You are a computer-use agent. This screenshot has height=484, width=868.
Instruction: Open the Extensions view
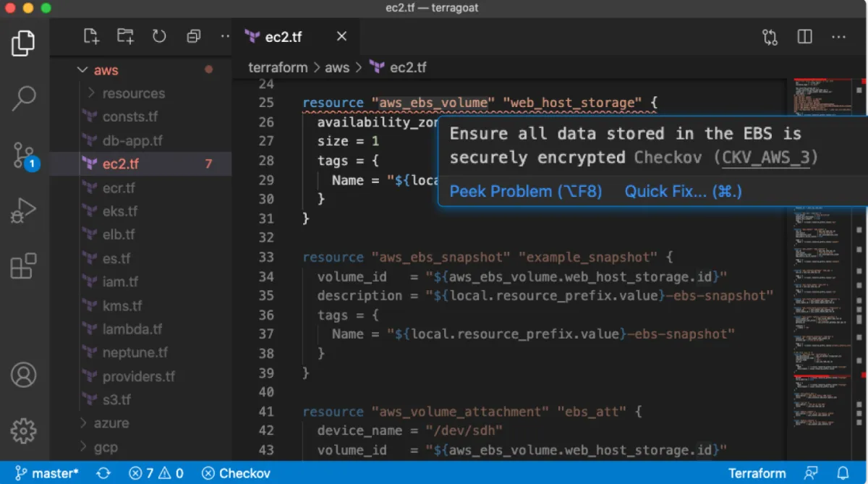(23, 266)
